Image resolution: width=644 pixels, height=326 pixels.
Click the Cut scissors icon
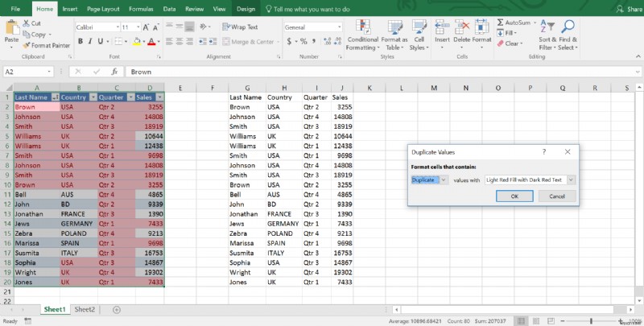pos(27,23)
